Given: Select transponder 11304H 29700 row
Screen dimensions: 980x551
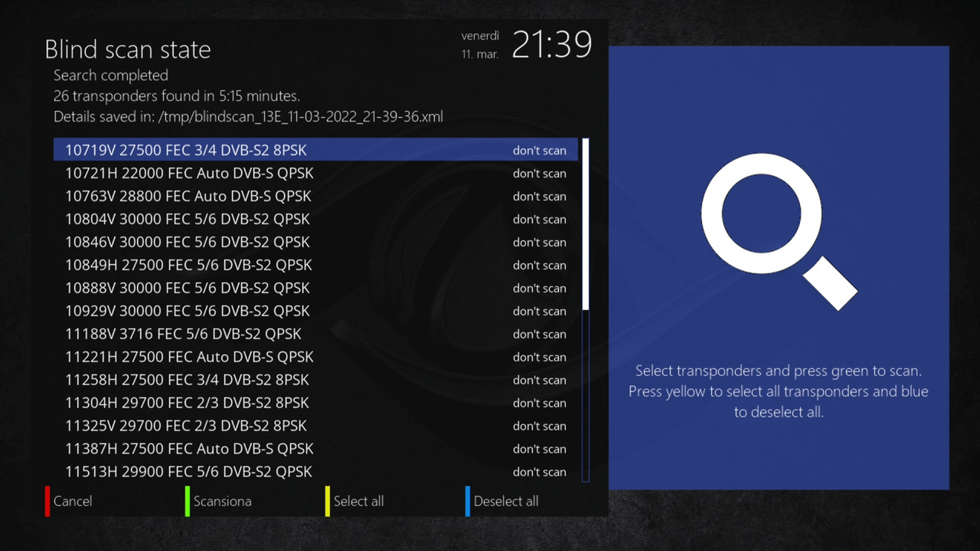Looking at the screenshot, I should tap(315, 403).
